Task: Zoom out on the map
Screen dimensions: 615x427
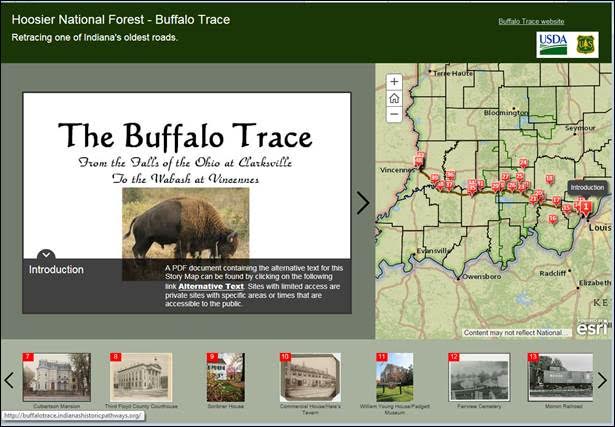Action: [394, 114]
